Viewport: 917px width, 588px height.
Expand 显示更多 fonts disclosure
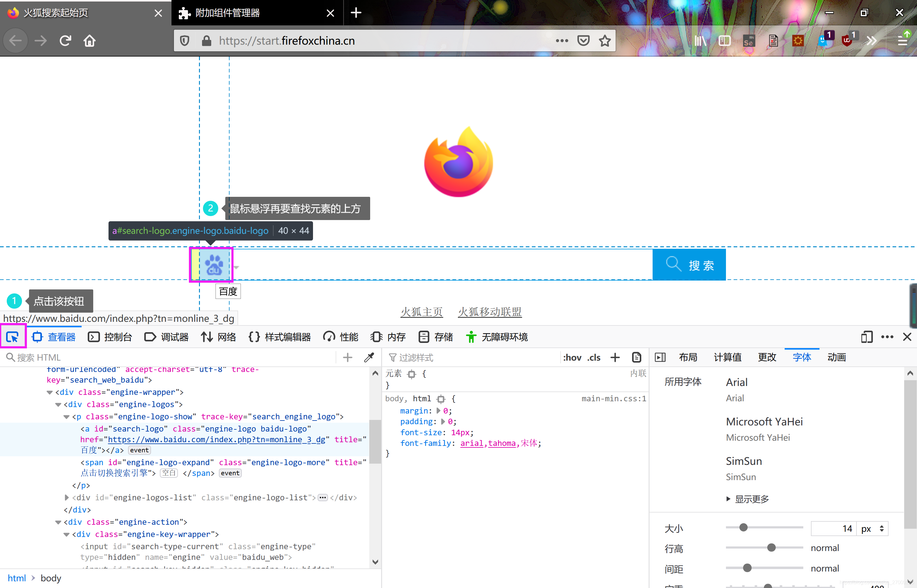click(x=747, y=499)
